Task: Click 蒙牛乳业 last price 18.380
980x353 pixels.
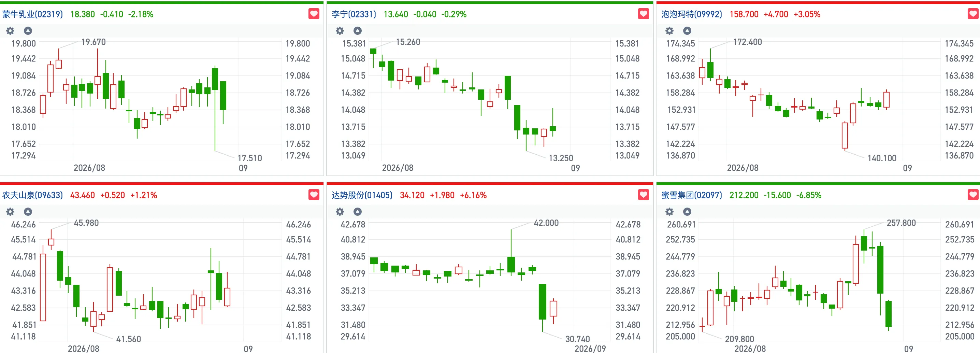Action: 83,14
